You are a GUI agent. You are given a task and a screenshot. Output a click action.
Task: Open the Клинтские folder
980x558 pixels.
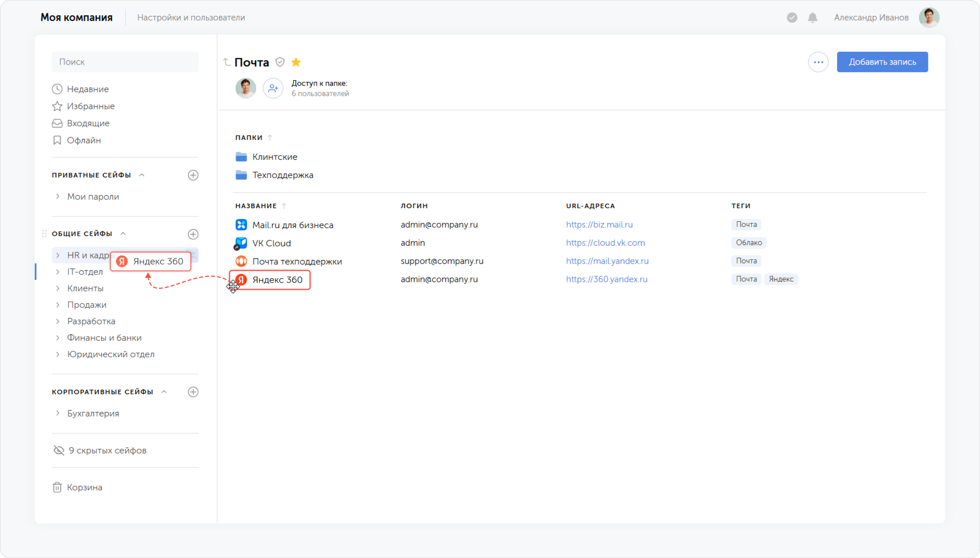coord(267,157)
